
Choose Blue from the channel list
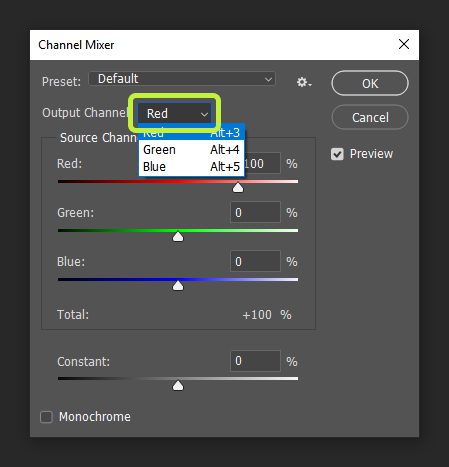[191, 167]
